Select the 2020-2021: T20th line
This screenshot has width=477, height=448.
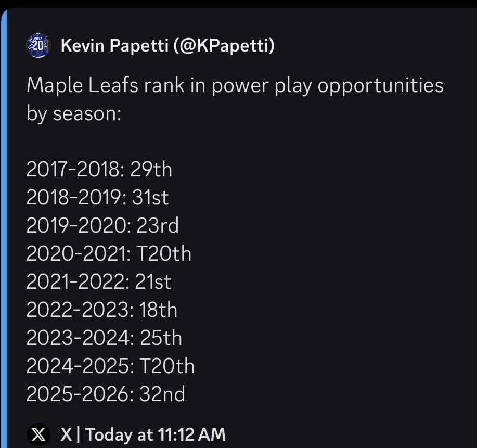click(109, 253)
